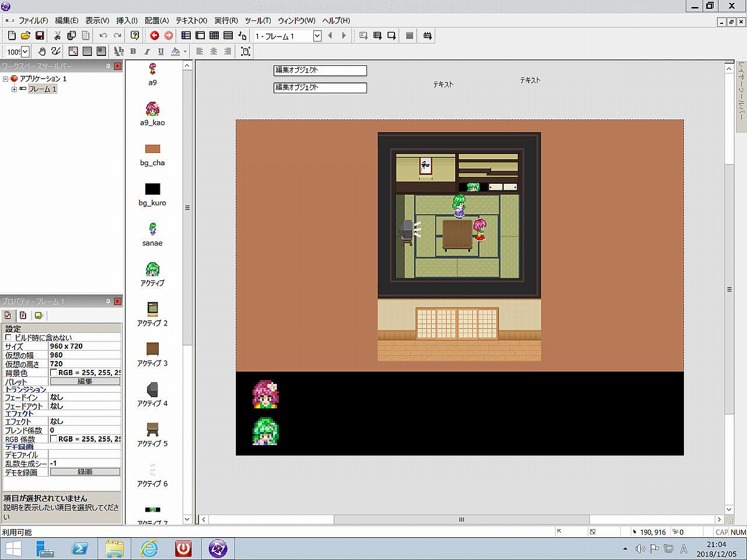Click the 背景色 color swatch

pos(54,373)
